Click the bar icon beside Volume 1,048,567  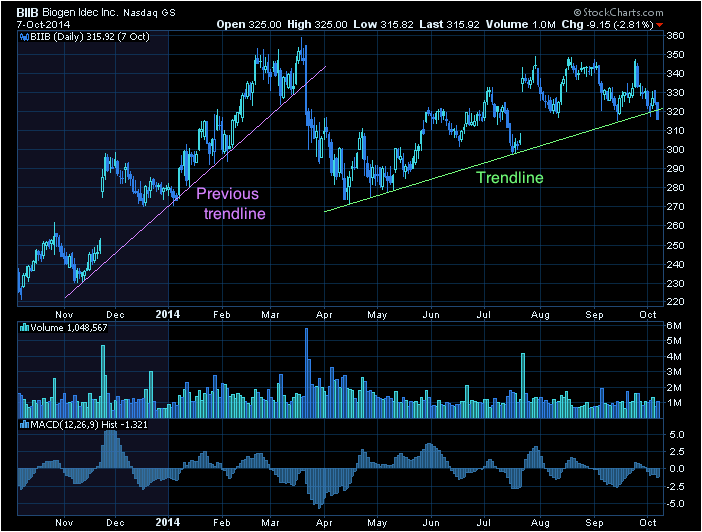[x=25, y=328]
